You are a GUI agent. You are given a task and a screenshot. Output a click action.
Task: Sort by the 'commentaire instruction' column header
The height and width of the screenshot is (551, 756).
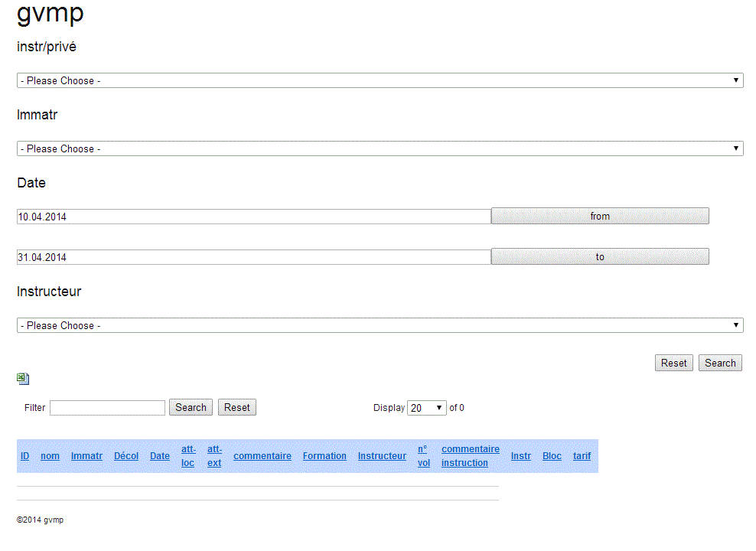pyautogui.click(x=470, y=456)
